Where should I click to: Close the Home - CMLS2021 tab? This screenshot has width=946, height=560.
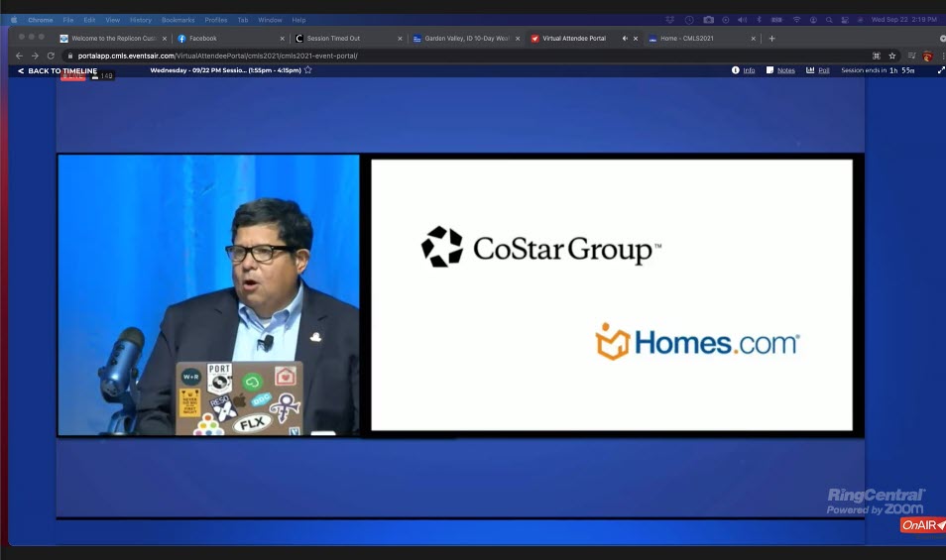[753, 38]
